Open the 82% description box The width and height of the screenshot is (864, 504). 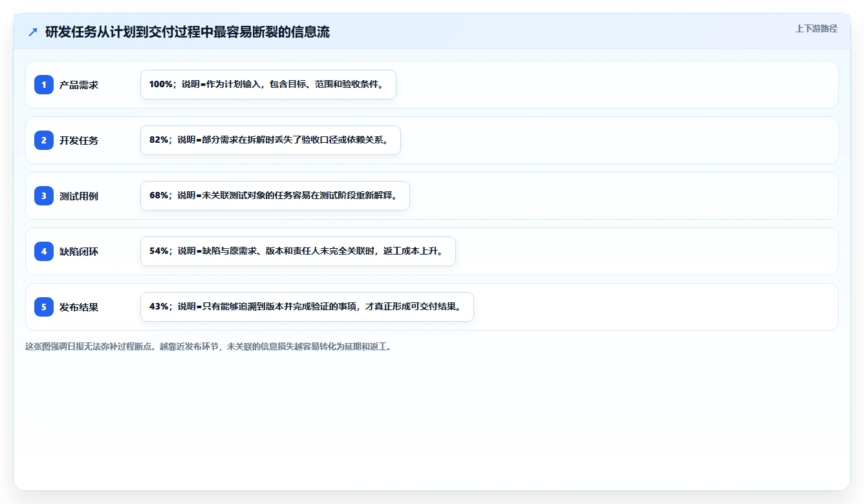tap(270, 140)
